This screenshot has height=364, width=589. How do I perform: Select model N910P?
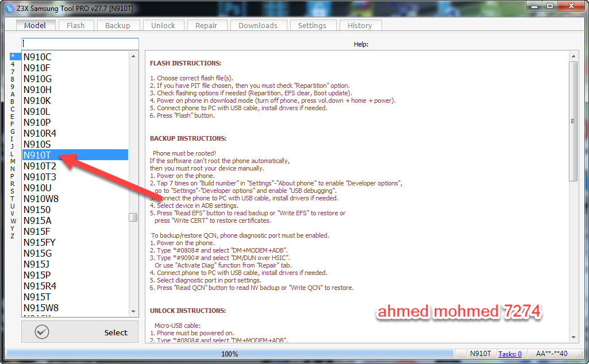pos(75,122)
